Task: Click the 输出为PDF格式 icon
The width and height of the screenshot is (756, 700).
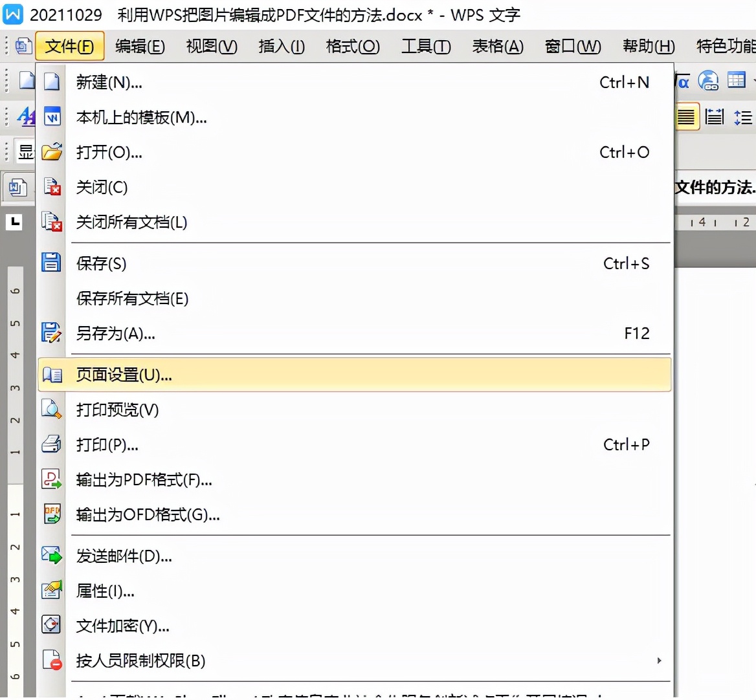Action: [52, 479]
